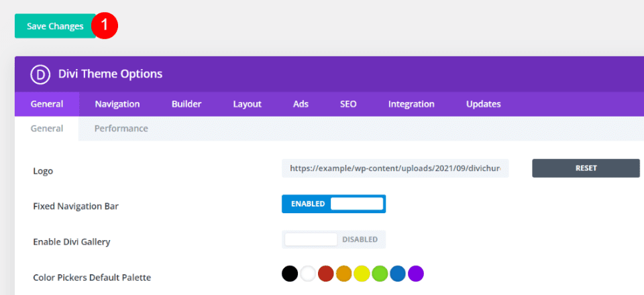Open the Layout tab
The height and width of the screenshot is (295, 644).
[x=247, y=104]
